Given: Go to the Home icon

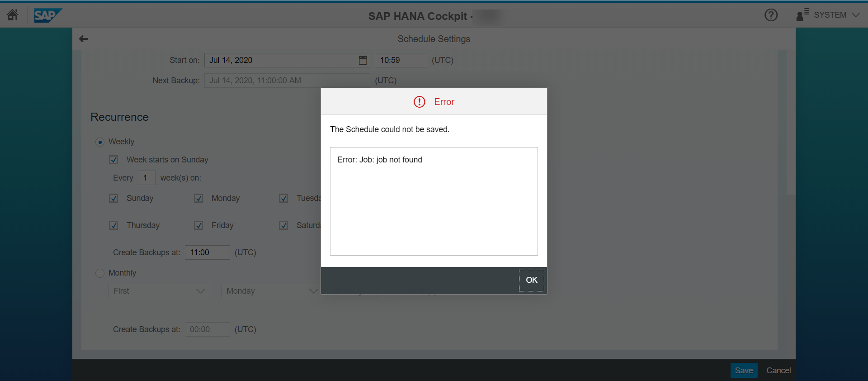Looking at the screenshot, I should point(13,15).
